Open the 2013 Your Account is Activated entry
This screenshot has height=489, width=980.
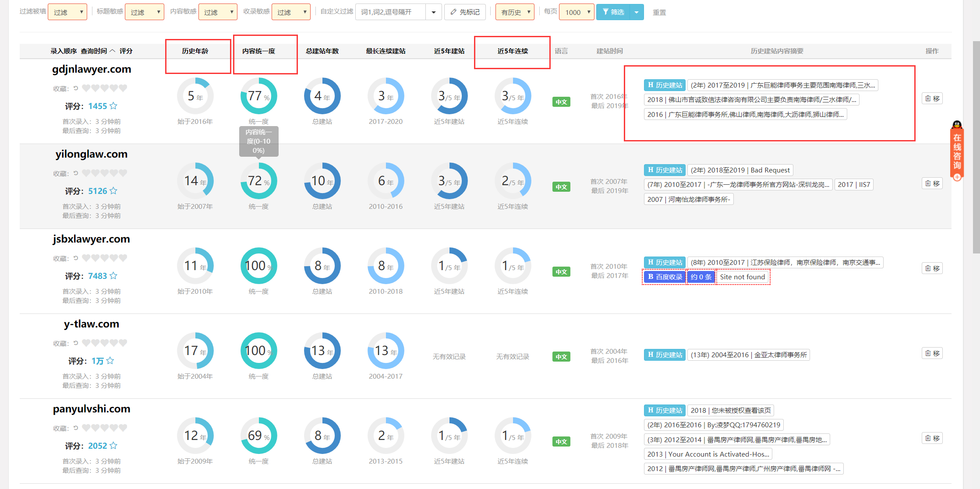coord(708,454)
